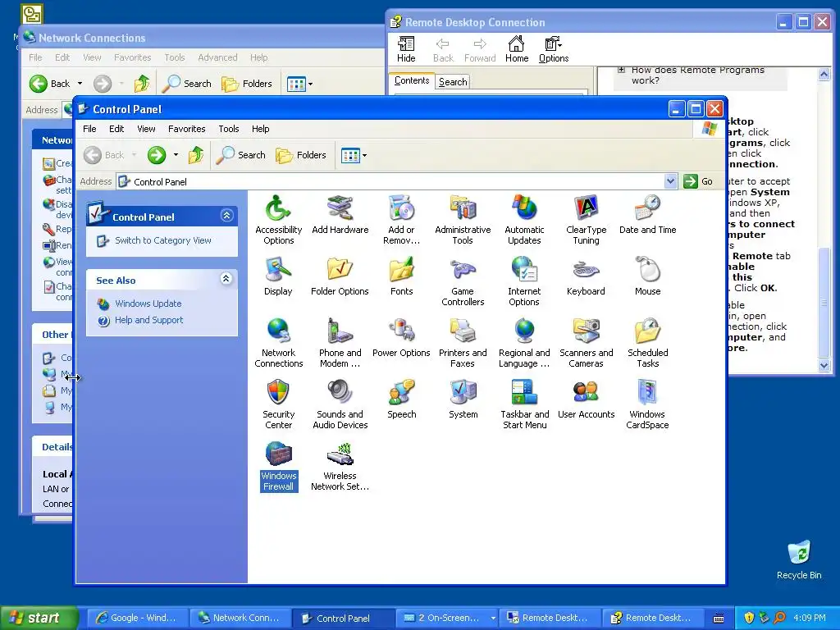Toggle Folders pane in Control Panel toolbar
Viewport: 840px width, 630px height.
pos(300,155)
